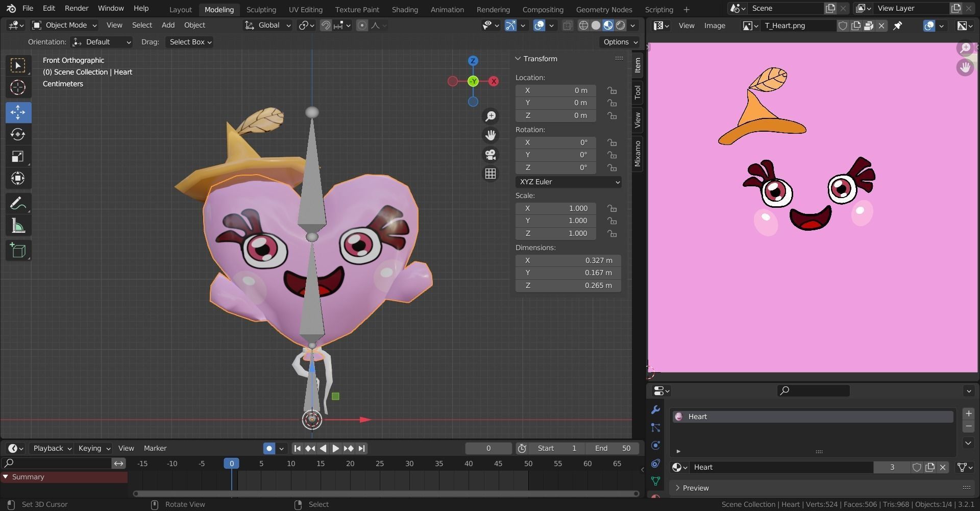Select the Rotate tool in toolbar
The height and width of the screenshot is (511, 980).
click(18, 134)
